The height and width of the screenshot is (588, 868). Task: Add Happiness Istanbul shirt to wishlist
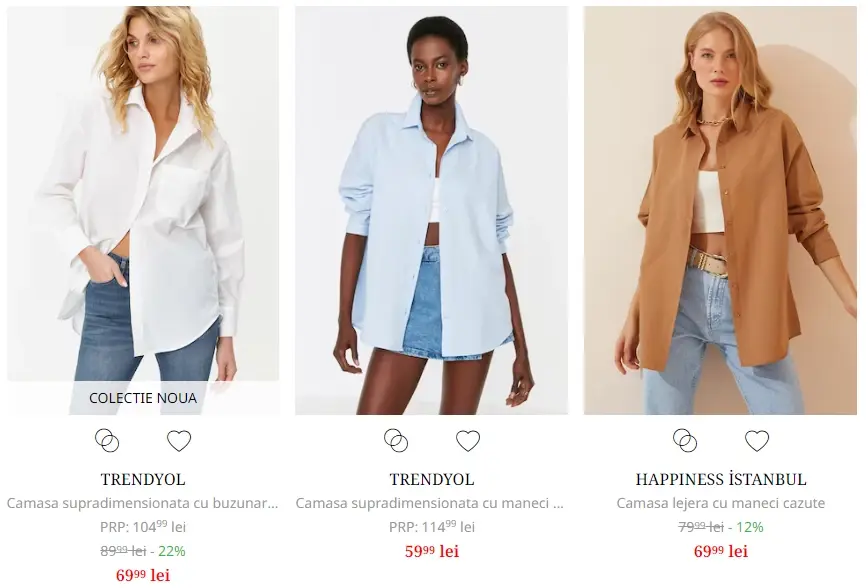tap(757, 441)
